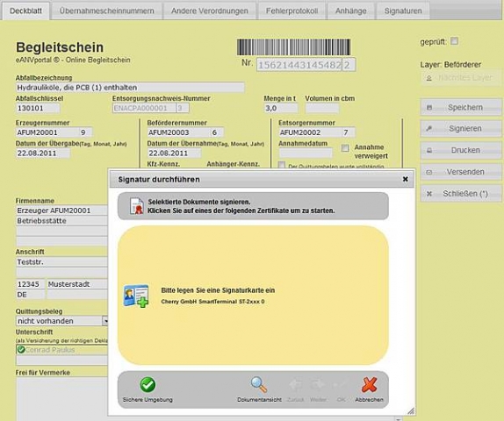
Task: Click the postal code field 12345
Action: coord(31,284)
